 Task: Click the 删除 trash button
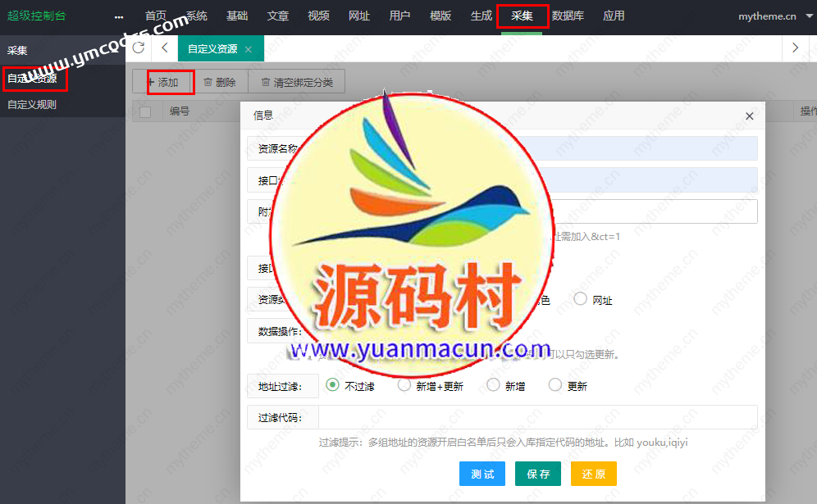220,82
